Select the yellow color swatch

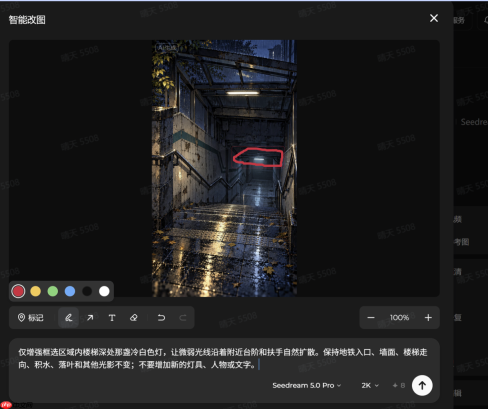pos(35,291)
